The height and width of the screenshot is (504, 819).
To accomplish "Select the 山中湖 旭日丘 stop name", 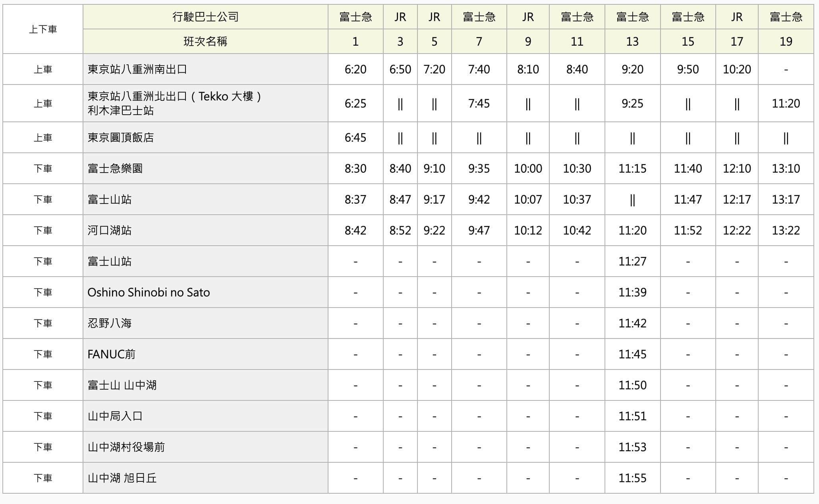I will (x=122, y=478).
